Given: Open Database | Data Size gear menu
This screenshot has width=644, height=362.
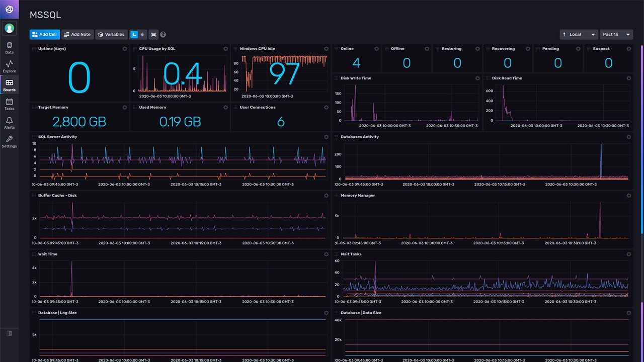Looking at the screenshot, I should (x=628, y=313).
